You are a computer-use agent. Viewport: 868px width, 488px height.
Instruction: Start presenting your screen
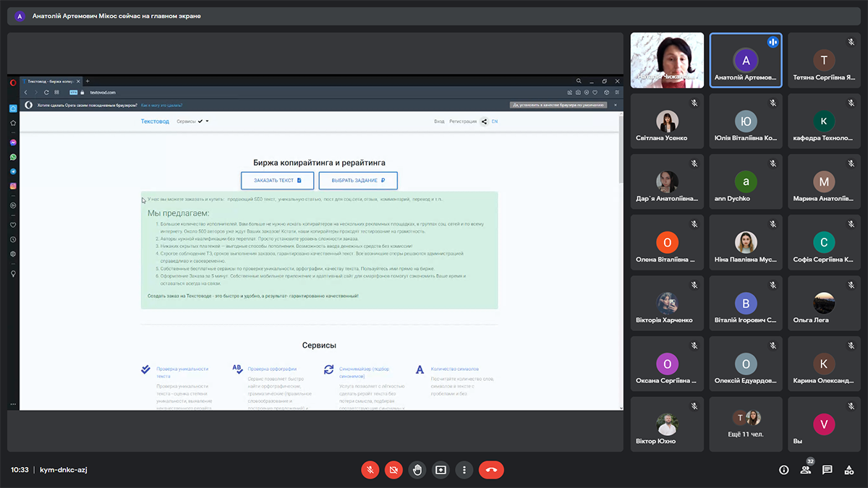pyautogui.click(x=441, y=470)
